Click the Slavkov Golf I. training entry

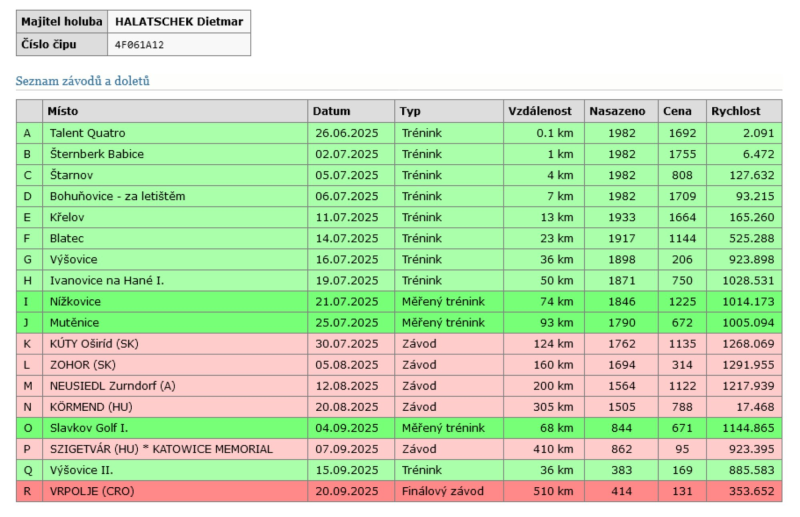click(x=88, y=428)
